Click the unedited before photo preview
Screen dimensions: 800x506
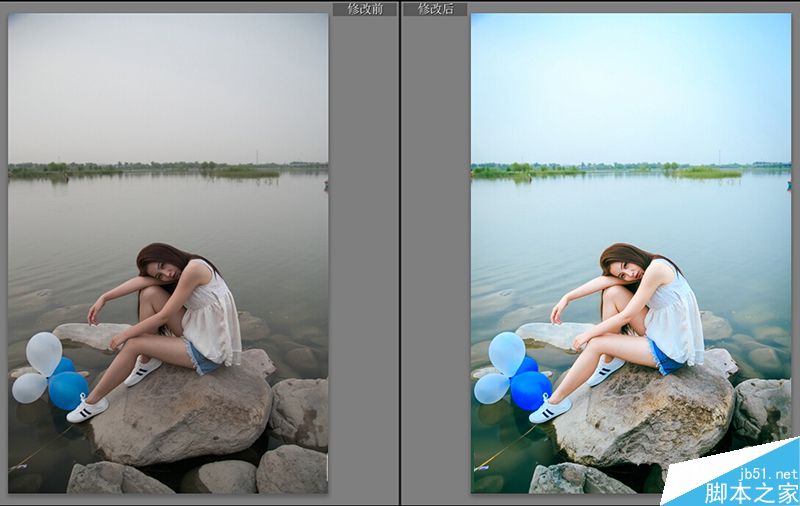tap(168, 253)
